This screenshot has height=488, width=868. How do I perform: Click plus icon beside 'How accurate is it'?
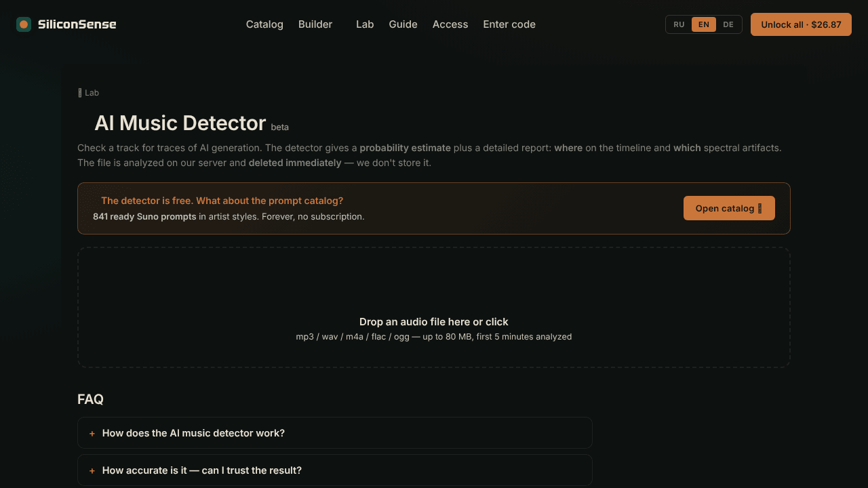[92, 470]
